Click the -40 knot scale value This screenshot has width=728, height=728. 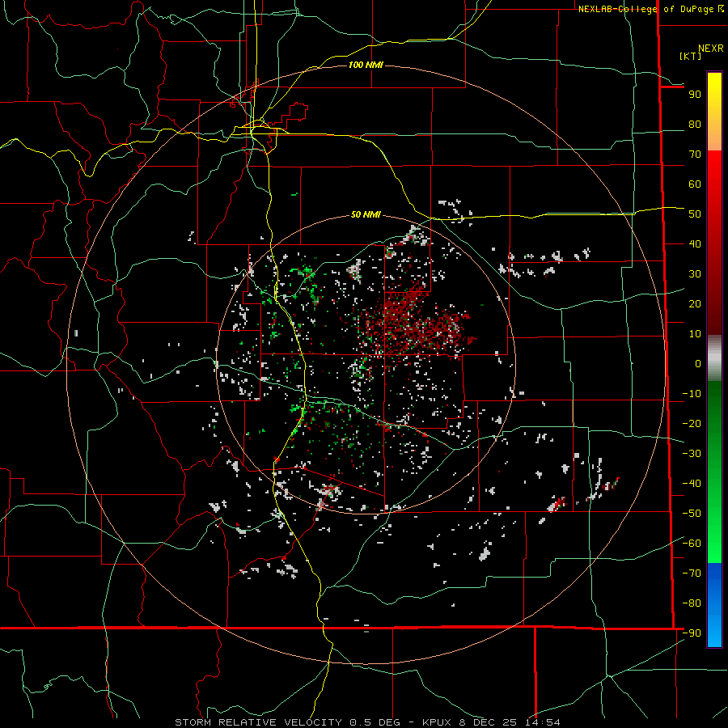pyautogui.click(x=692, y=484)
